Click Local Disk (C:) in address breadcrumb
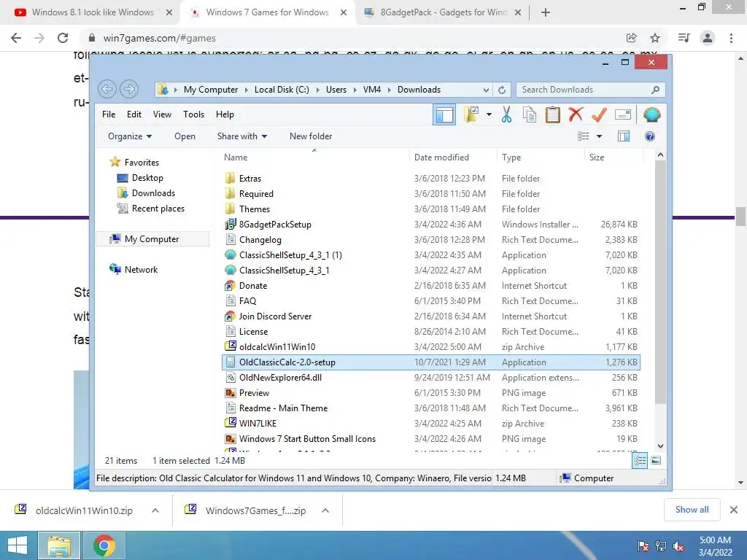Screen dimensions: 747x560 [x=282, y=90]
